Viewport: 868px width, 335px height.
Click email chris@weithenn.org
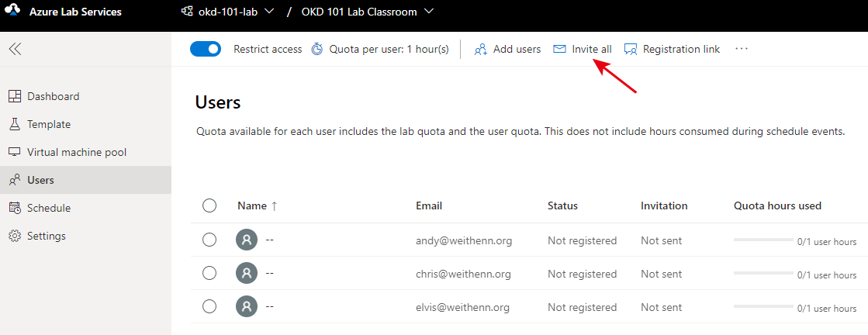tap(463, 274)
